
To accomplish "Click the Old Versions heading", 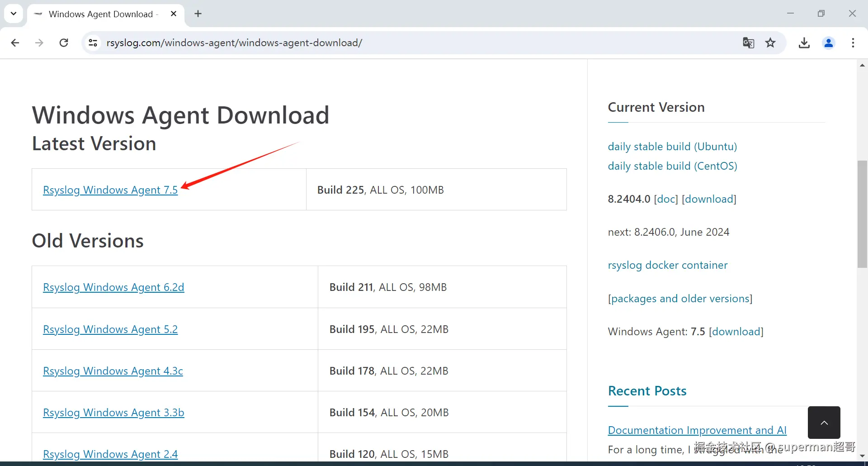I will pos(88,241).
